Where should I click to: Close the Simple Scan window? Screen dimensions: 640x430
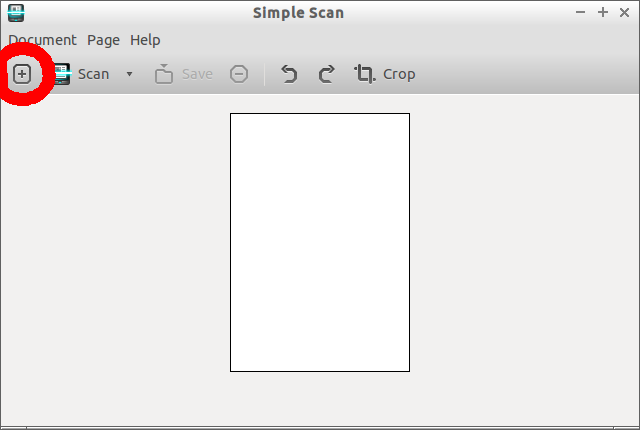[x=624, y=13]
